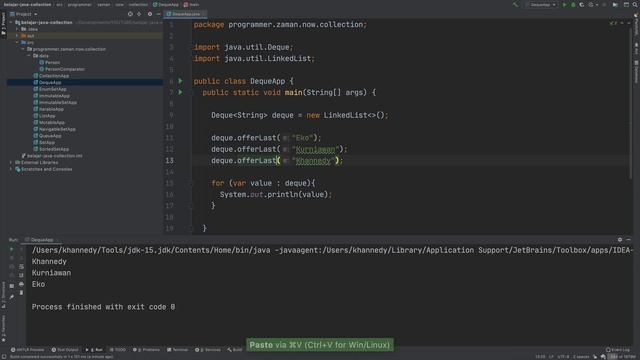Open the Build tool window tab
Viewport: 640px width, 360px height.
tap(235, 350)
